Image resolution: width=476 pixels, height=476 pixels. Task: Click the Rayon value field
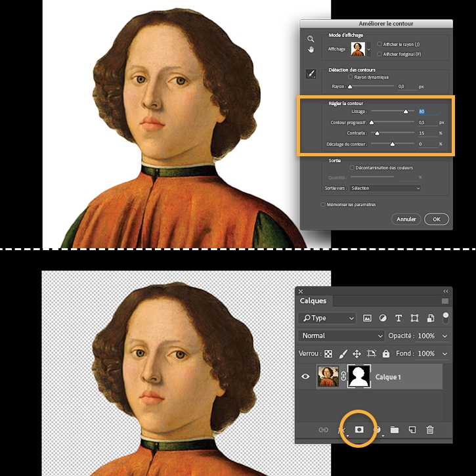point(408,87)
